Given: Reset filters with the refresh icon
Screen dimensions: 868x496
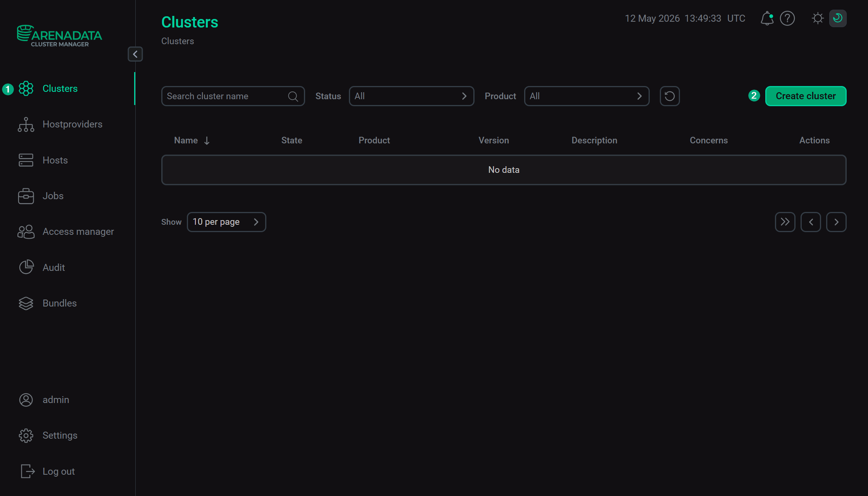Looking at the screenshot, I should 670,96.
